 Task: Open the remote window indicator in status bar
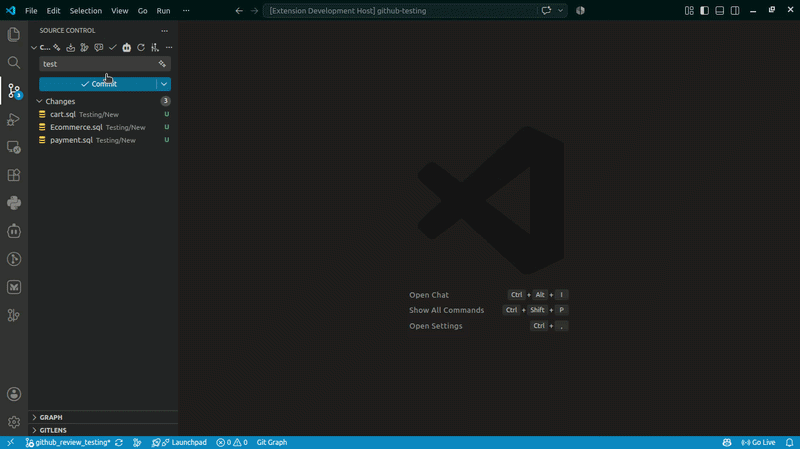pos(10,442)
